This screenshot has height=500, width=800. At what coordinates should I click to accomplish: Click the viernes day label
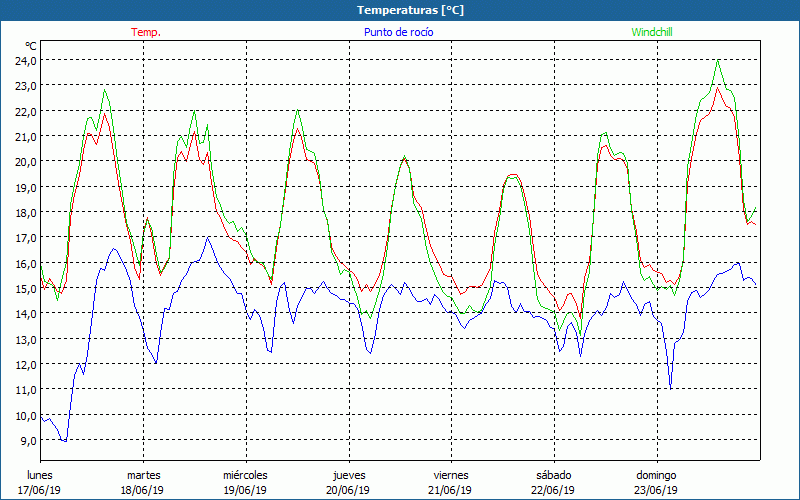[451, 475]
